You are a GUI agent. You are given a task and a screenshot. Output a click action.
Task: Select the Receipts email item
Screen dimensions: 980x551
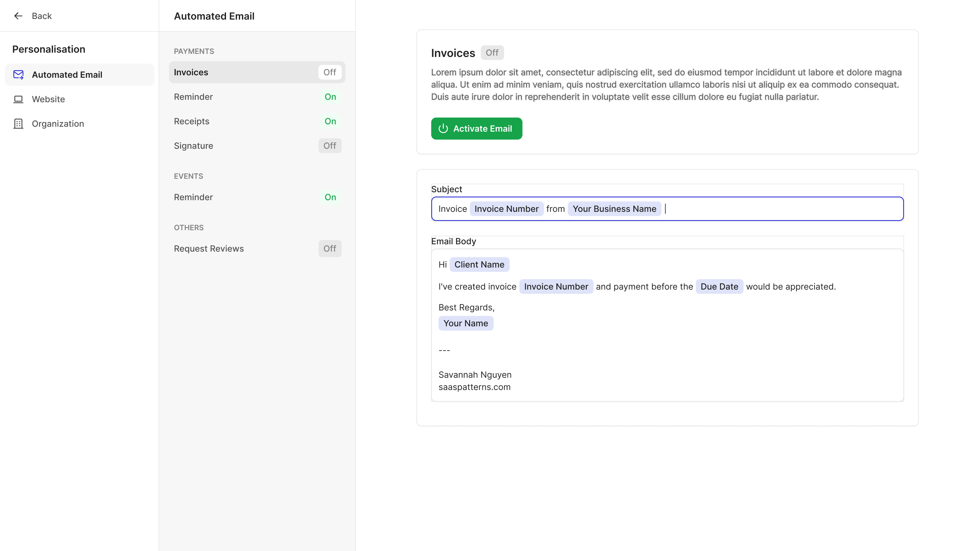pos(257,121)
